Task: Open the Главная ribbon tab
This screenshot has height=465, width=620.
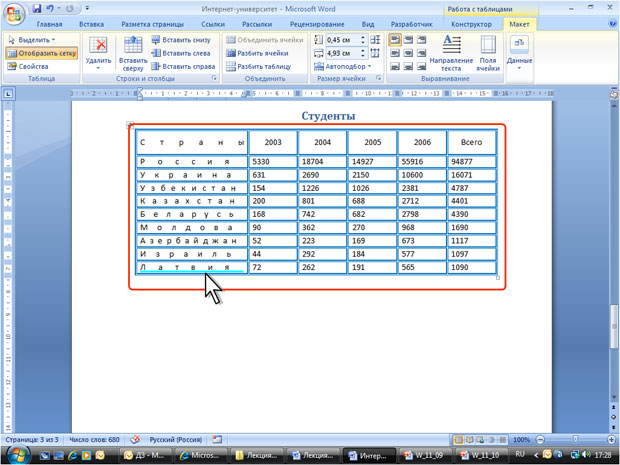Action: (x=49, y=25)
